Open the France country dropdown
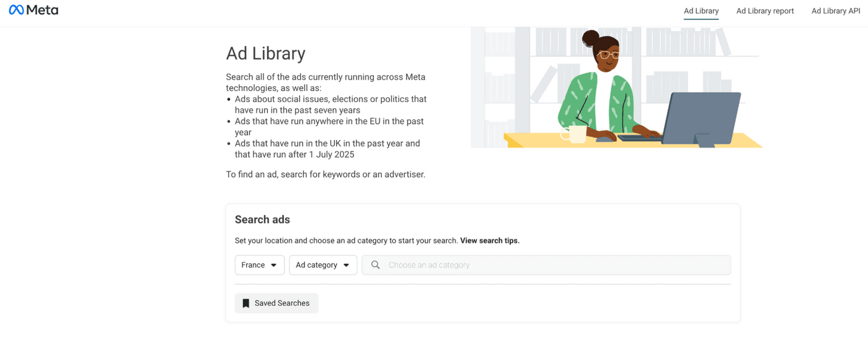 259,265
